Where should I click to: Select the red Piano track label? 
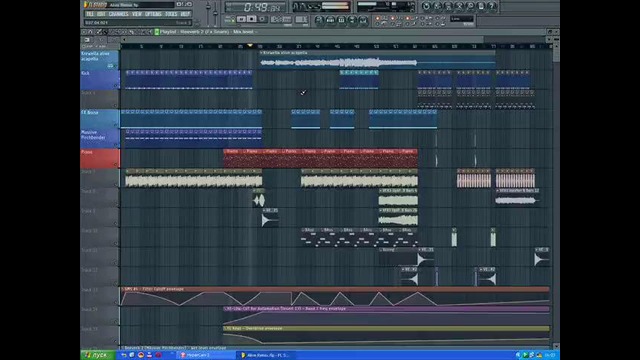click(x=100, y=158)
